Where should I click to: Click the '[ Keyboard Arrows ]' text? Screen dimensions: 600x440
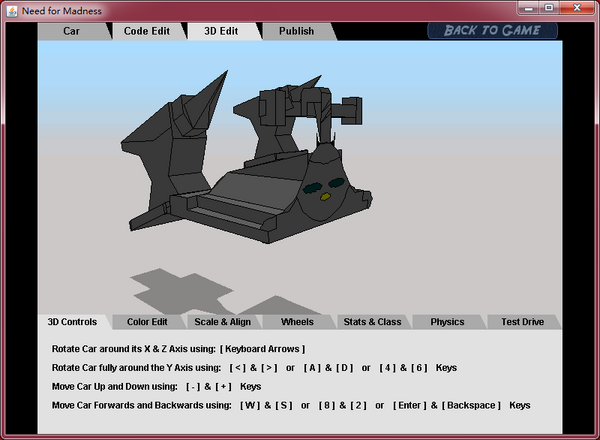[262, 349]
